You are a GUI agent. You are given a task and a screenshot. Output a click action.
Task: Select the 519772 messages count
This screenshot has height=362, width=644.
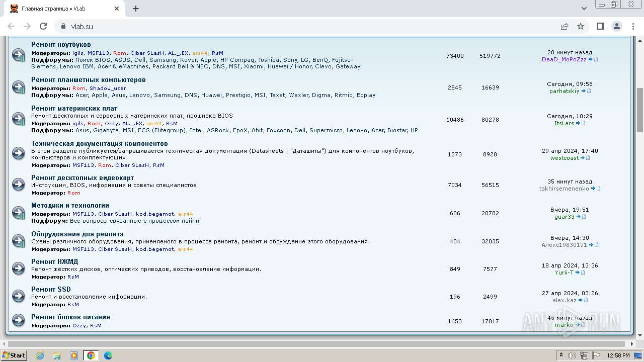tap(490, 56)
